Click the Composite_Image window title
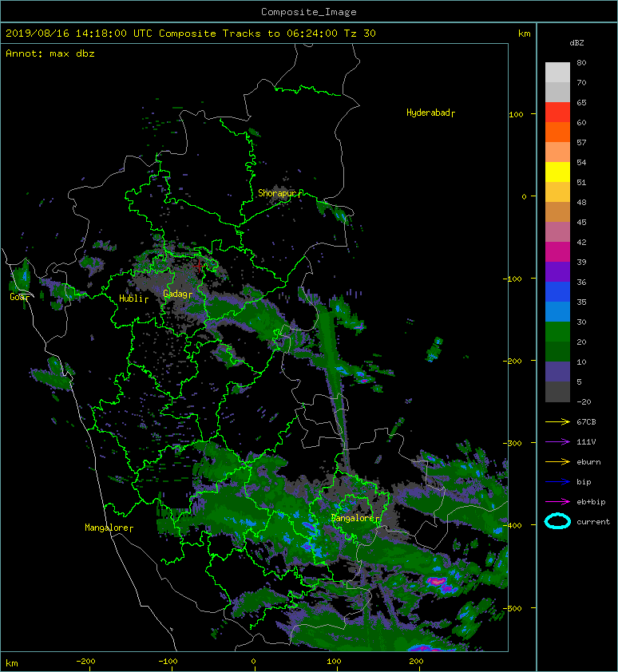 point(309,12)
